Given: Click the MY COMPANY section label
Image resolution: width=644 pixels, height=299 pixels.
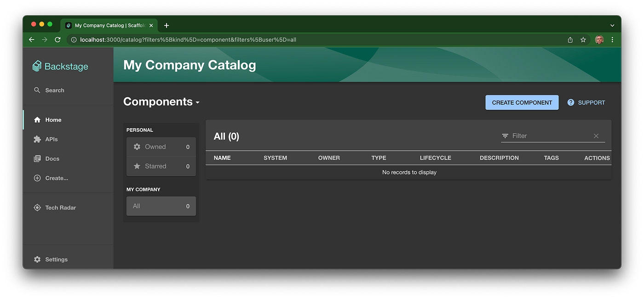Looking at the screenshot, I should (x=144, y=189).
